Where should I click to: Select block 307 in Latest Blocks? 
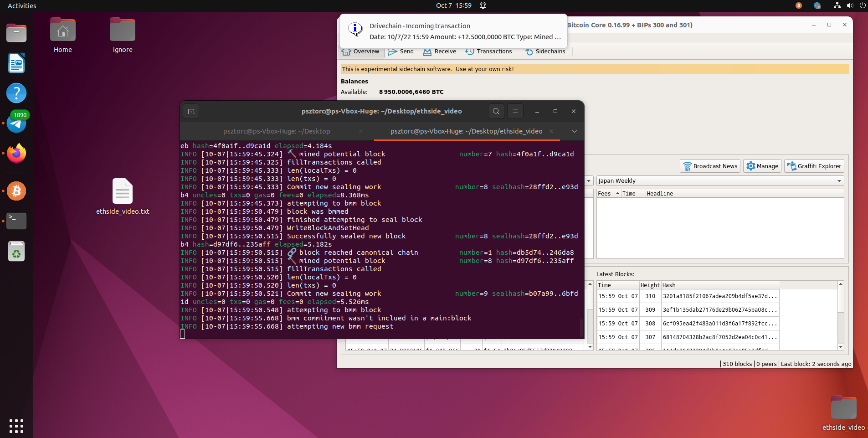(x=688, y=337)
